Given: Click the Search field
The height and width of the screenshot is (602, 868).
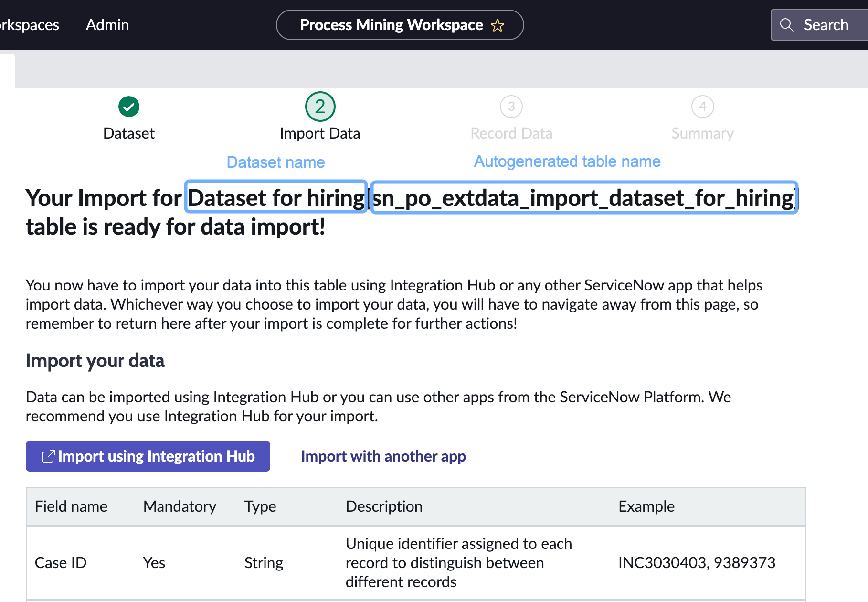Looking at the screenshot, I should 819,25.
